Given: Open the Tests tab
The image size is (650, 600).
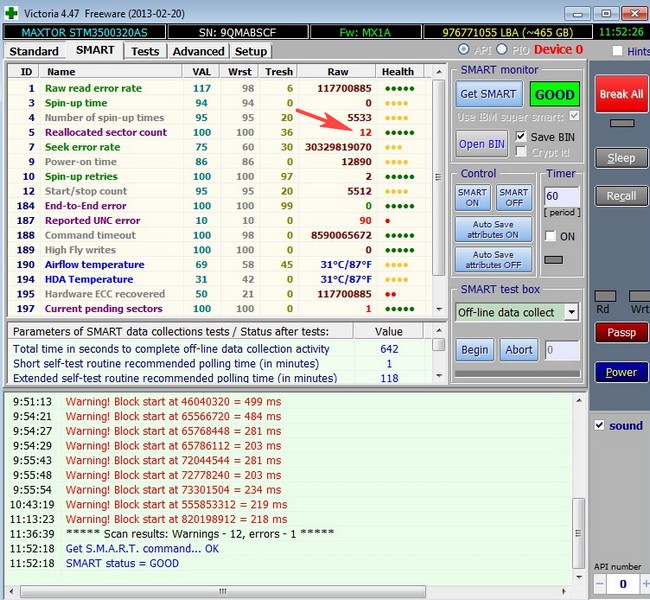Looking at the screenshot, I should tap(145, 51).
